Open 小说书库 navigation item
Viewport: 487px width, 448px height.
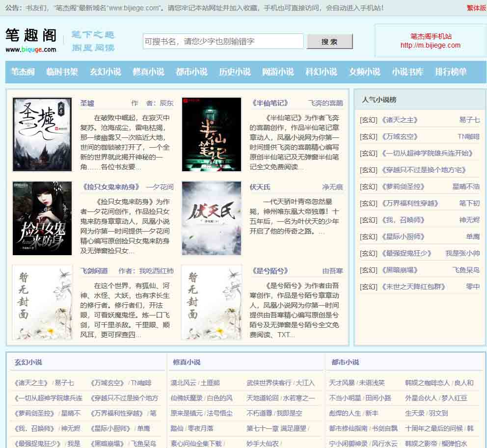(x=407, y=72)
